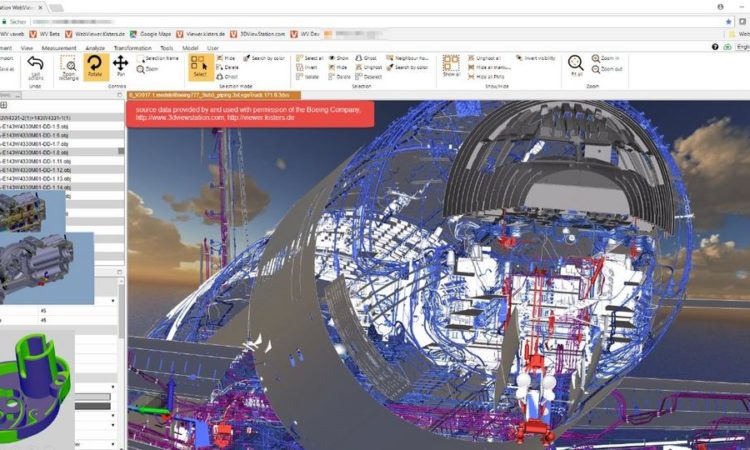
Task: Activate the Zoom rectangle tool
Action: 69,68
